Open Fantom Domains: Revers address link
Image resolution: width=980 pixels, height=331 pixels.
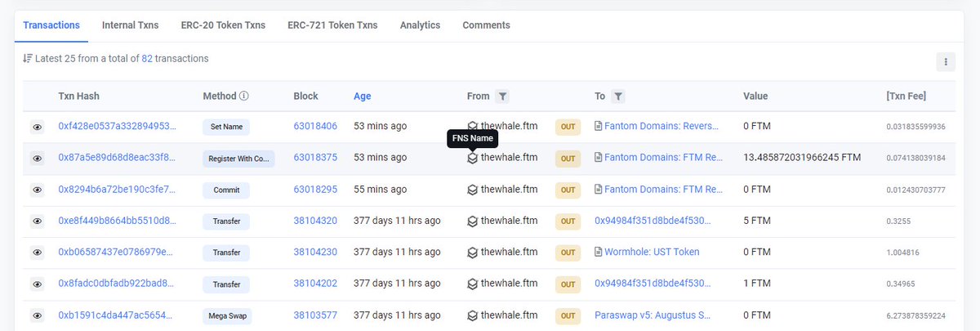[x=662, y=127]
